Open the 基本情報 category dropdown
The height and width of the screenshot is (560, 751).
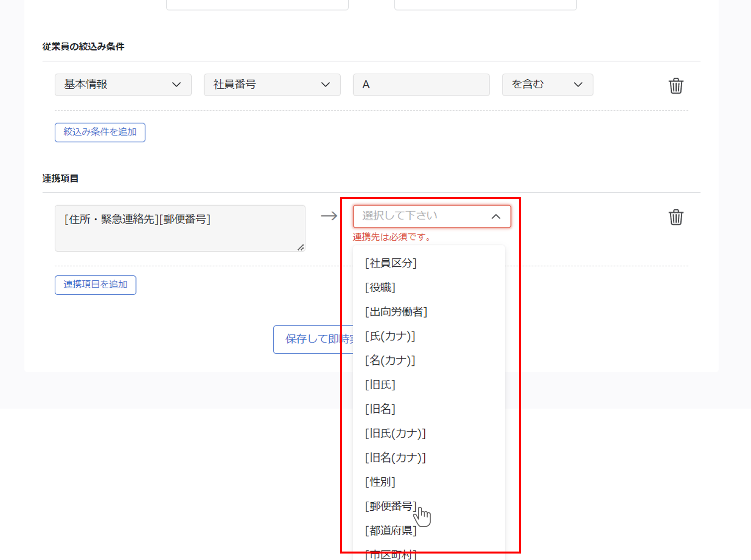[x=123, y=85]
